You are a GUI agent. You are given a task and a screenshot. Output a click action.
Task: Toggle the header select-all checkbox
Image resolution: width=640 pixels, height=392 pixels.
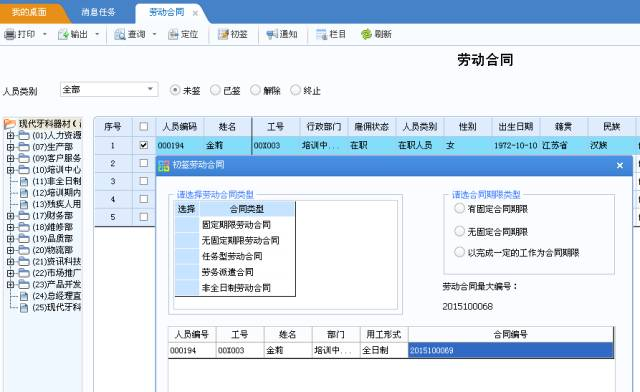(144, 127)
